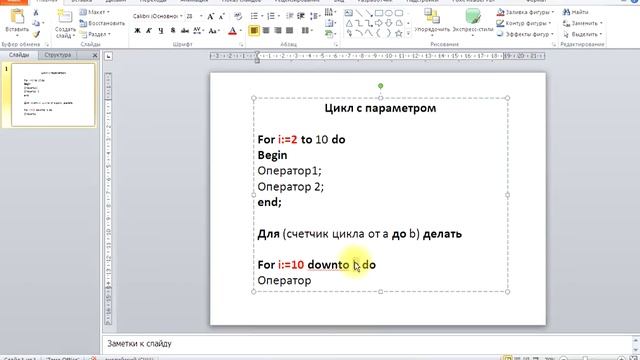Switch to Слайды pane tab
640x360 pixels.
[19, 55]
